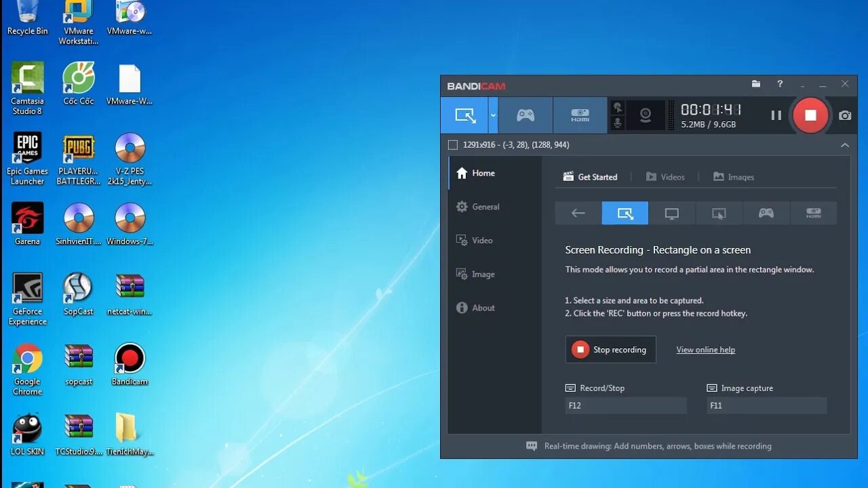Stop recording with the red button
868x488 pixels.
coord(810,115)
